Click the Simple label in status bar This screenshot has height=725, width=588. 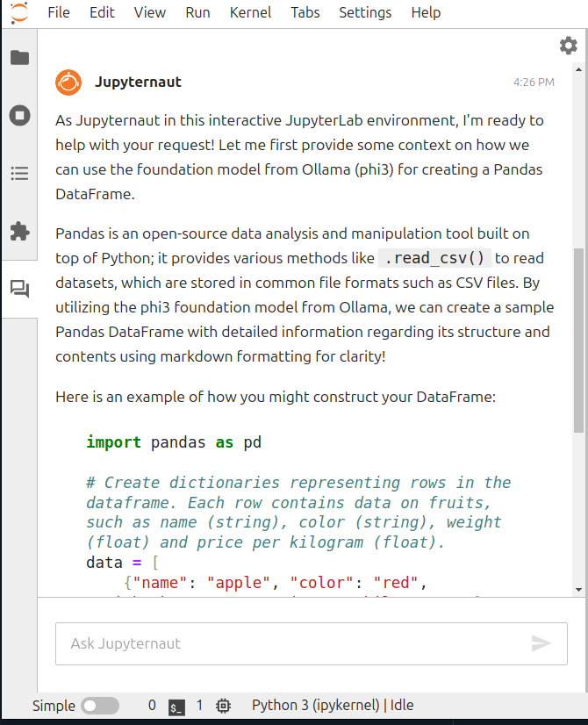tap(54, 706)
